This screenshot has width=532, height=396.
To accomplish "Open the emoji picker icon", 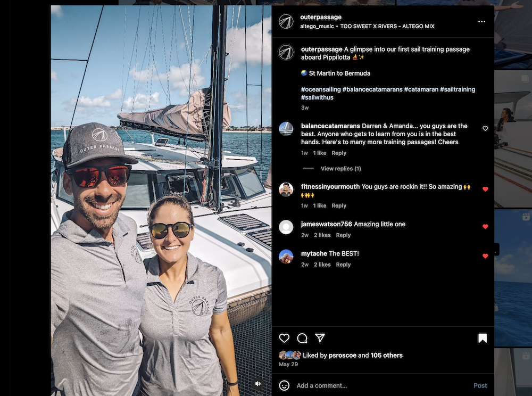I will [x=285, y=385].
